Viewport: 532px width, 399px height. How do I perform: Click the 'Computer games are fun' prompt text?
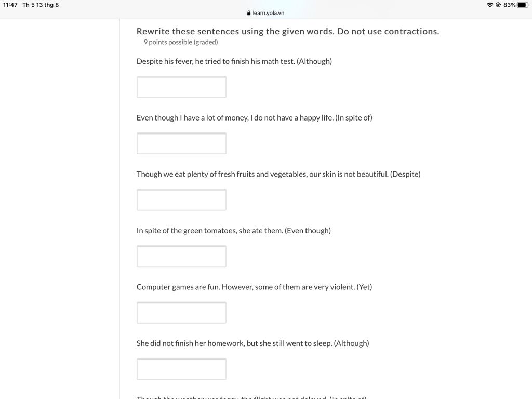point(254,287)
